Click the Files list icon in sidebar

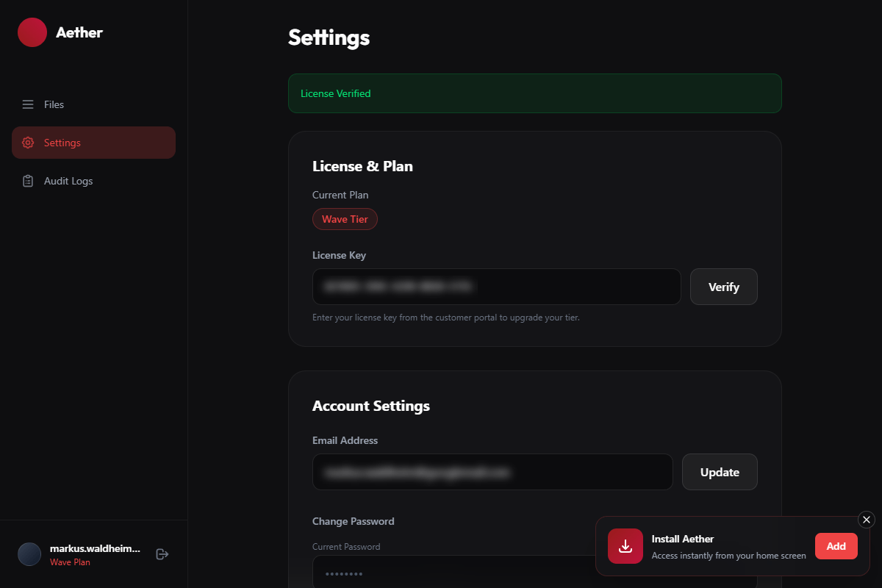click(x=28, y=104)
